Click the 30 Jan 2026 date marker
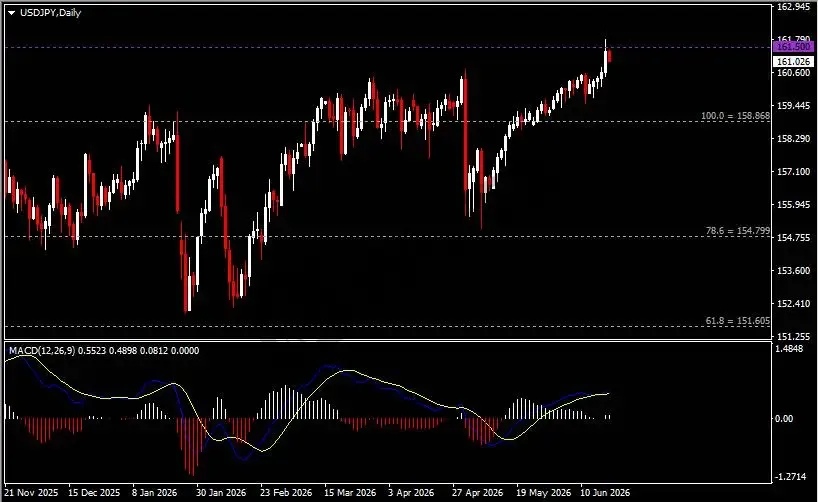818x502 pixels. [x=221, y=492]
